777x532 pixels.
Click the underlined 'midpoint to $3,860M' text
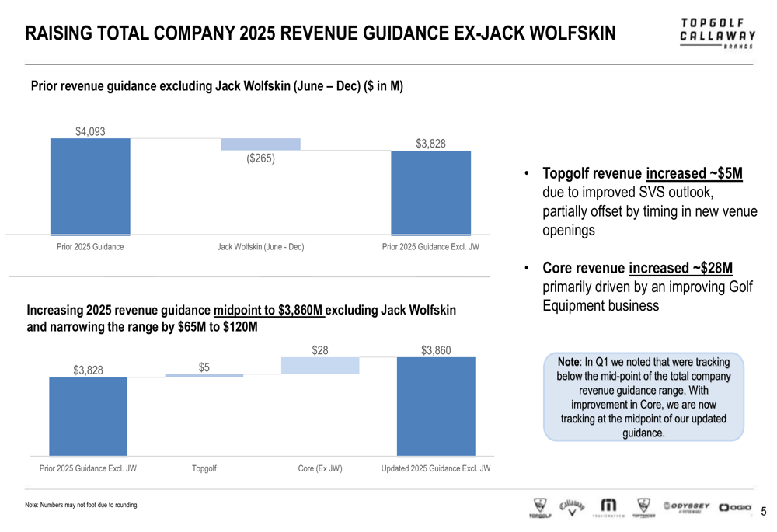pyautogui.click(x=268, y=311)
